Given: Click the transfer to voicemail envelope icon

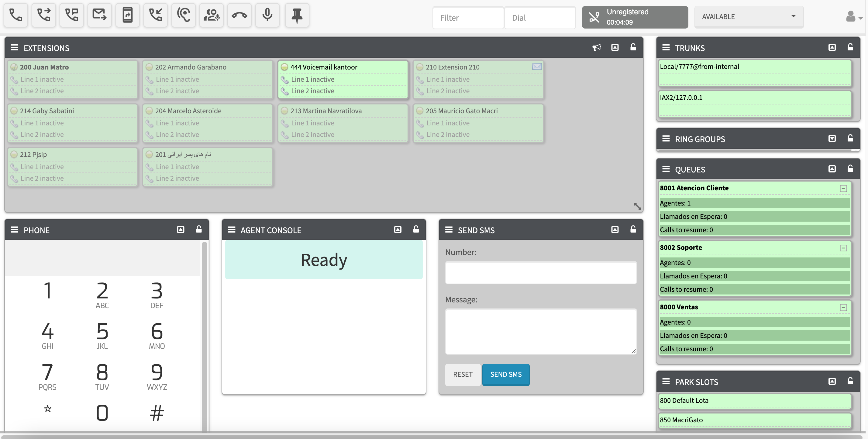Looking at the screenshot, I should 99,15.
